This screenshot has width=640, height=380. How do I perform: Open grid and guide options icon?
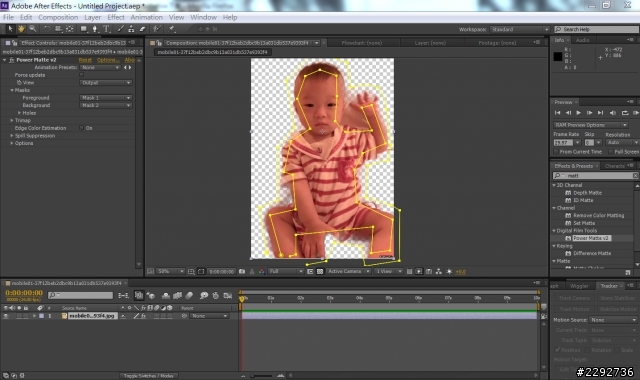click(191, 271)
